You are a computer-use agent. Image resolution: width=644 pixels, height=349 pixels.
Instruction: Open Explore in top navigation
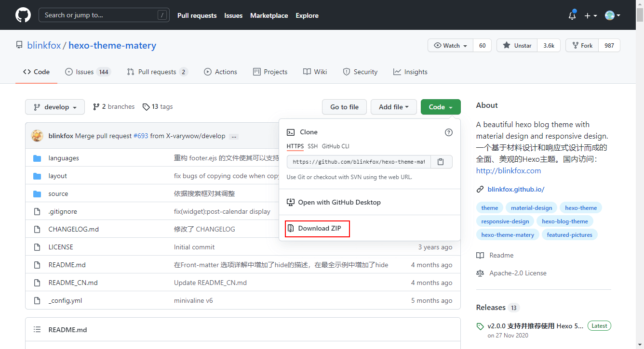tap(307, 15)
